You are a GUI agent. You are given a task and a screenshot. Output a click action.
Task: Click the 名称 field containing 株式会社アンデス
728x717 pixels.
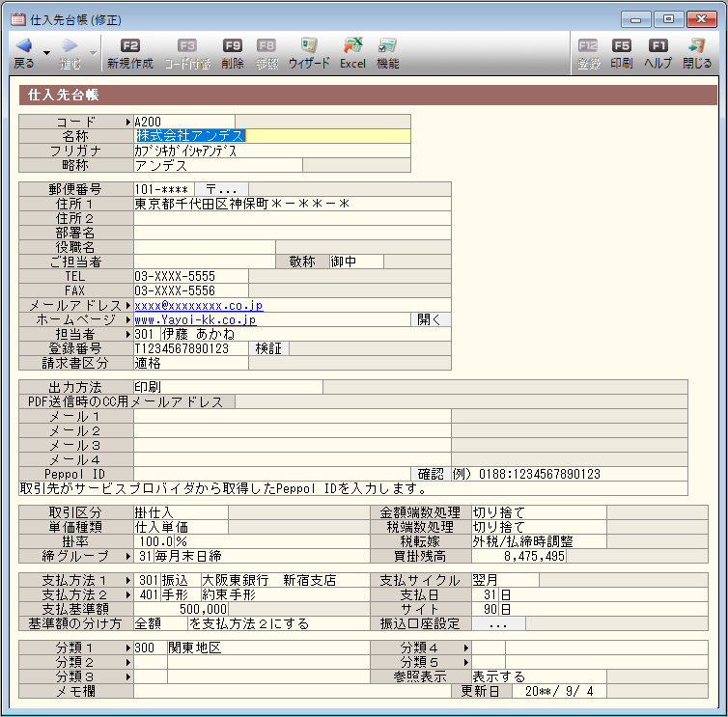point(272,136)
